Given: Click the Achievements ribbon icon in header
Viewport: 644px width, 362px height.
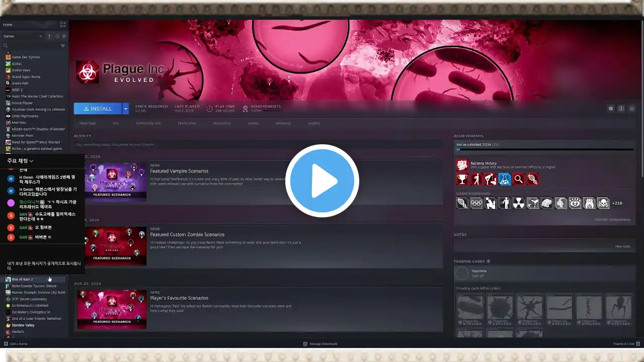Looking at the screenshot, I should tap(245, 109).
